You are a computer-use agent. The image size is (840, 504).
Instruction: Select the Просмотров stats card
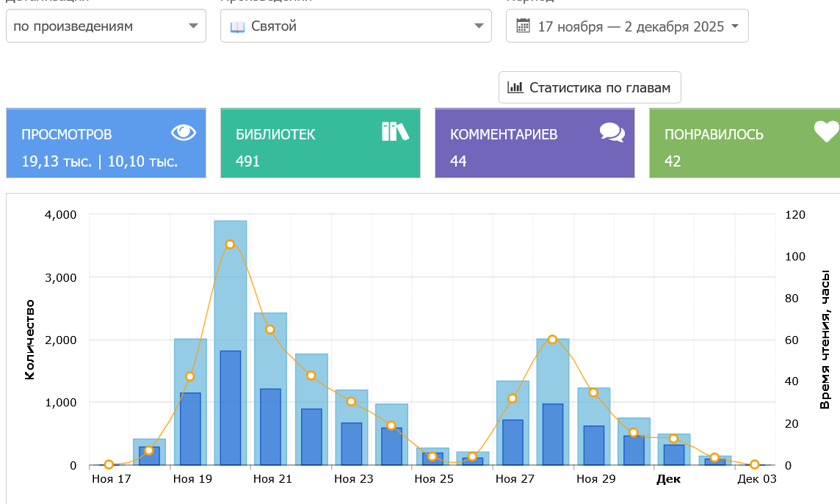point(106,143)
